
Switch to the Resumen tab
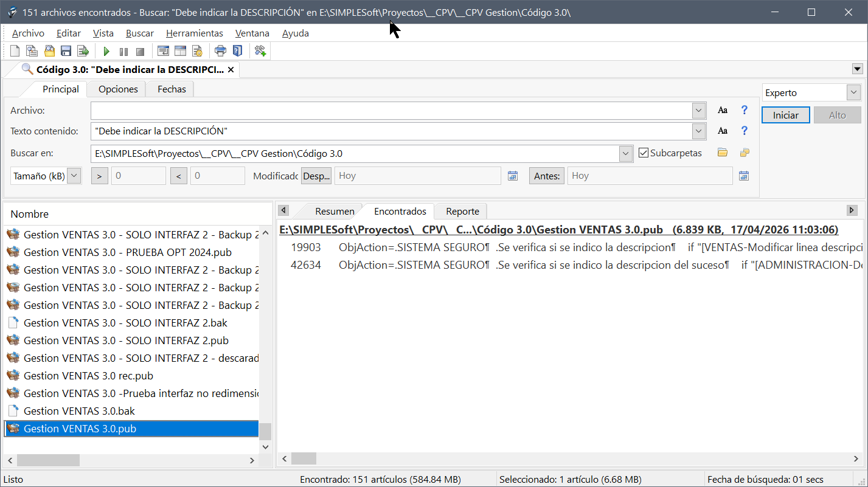click(335, 211)
